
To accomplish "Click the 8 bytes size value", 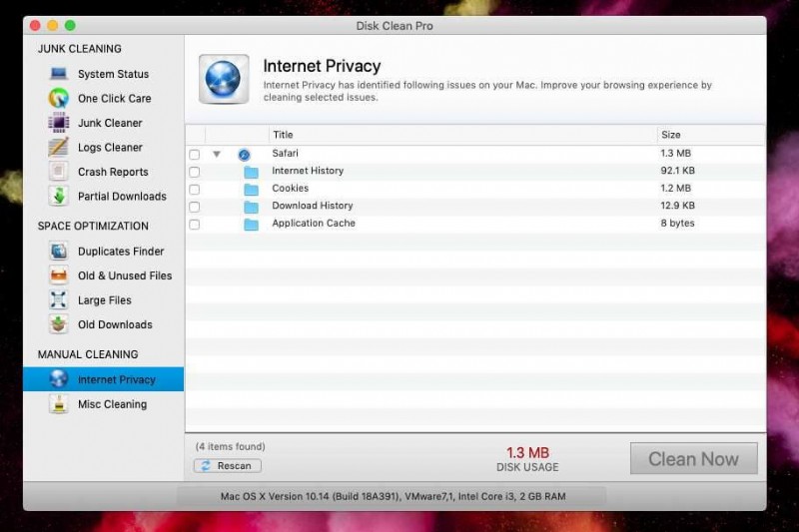I will pyautogui.click(x=677, y=223).
